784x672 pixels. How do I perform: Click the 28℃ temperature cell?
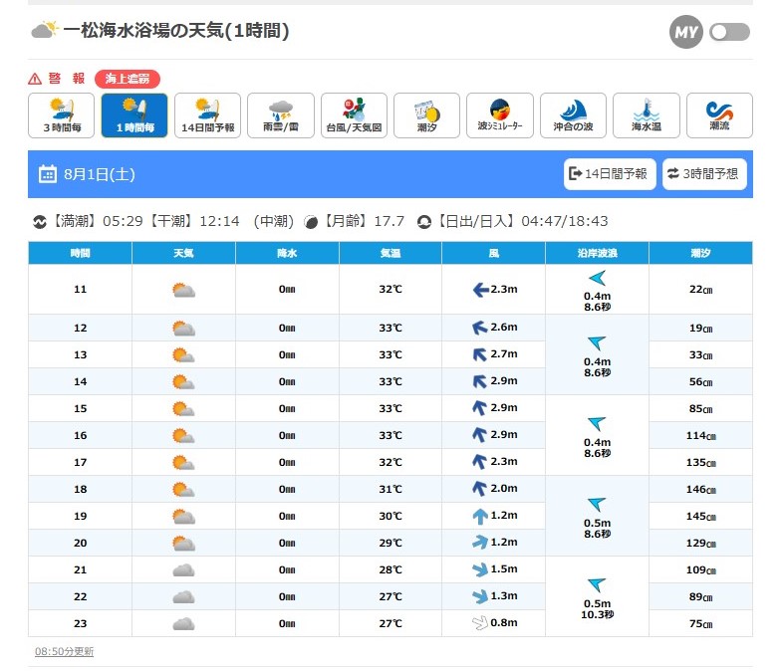point(390,569)
